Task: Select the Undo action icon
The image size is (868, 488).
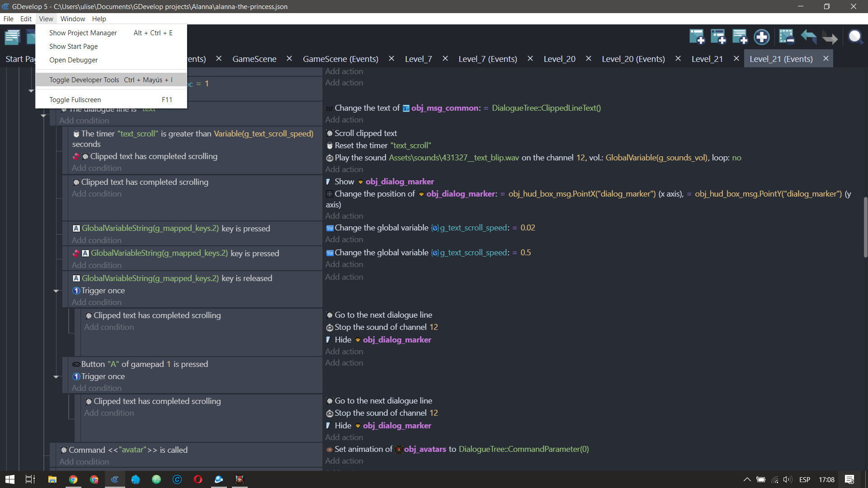Action: click(808, 37)
